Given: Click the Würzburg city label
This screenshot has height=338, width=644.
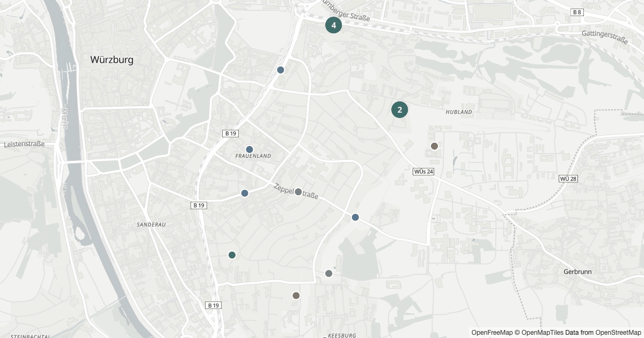Looking at the screenshot, I should point(112,60).
